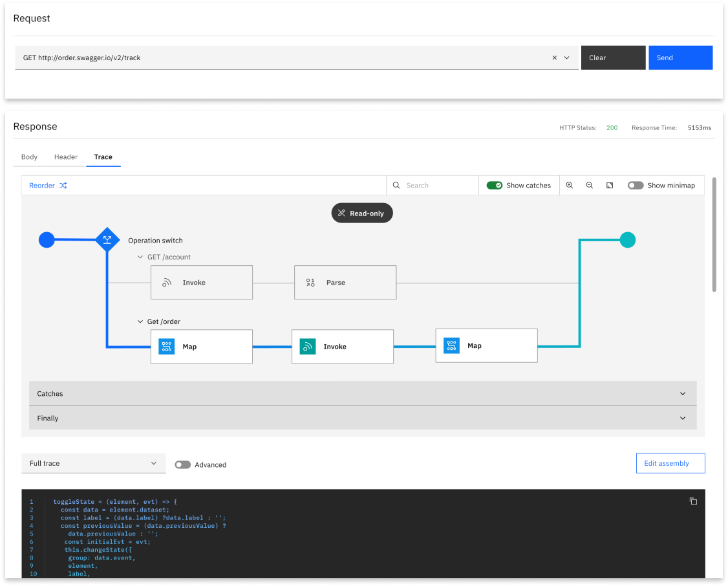Click the HTTP status value 200
728x586 pixels.
coord(612,127)
